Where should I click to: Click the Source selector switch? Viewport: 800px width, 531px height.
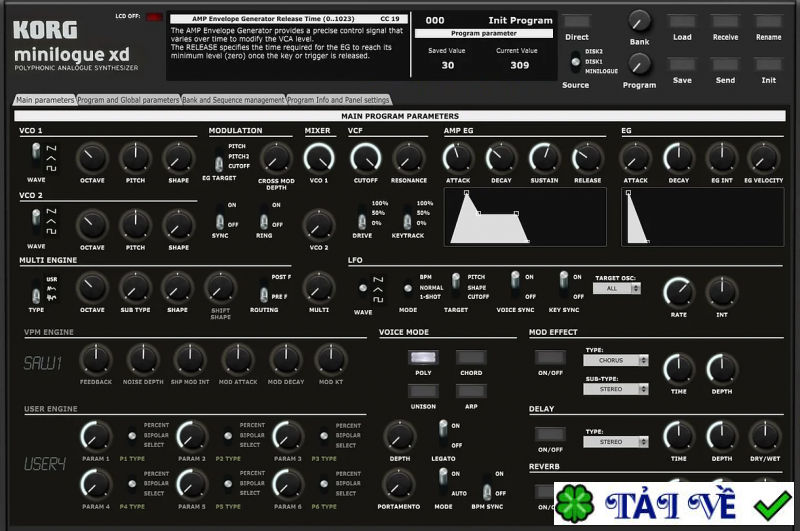coord(576,62)
